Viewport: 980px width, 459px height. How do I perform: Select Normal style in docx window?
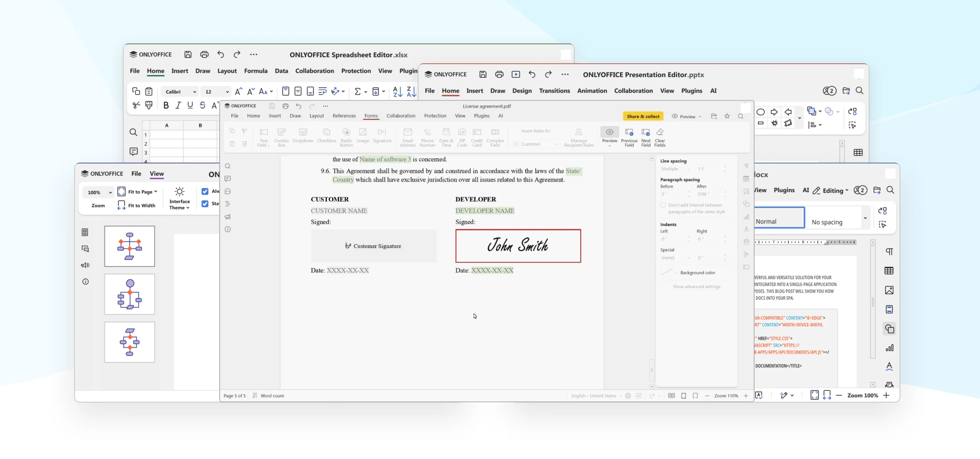tap(779, 218)
